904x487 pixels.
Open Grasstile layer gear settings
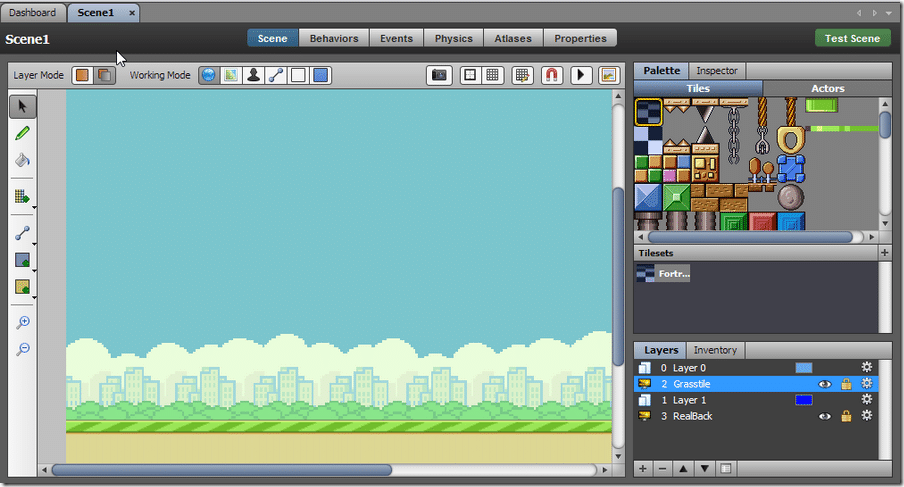[867, 383]
